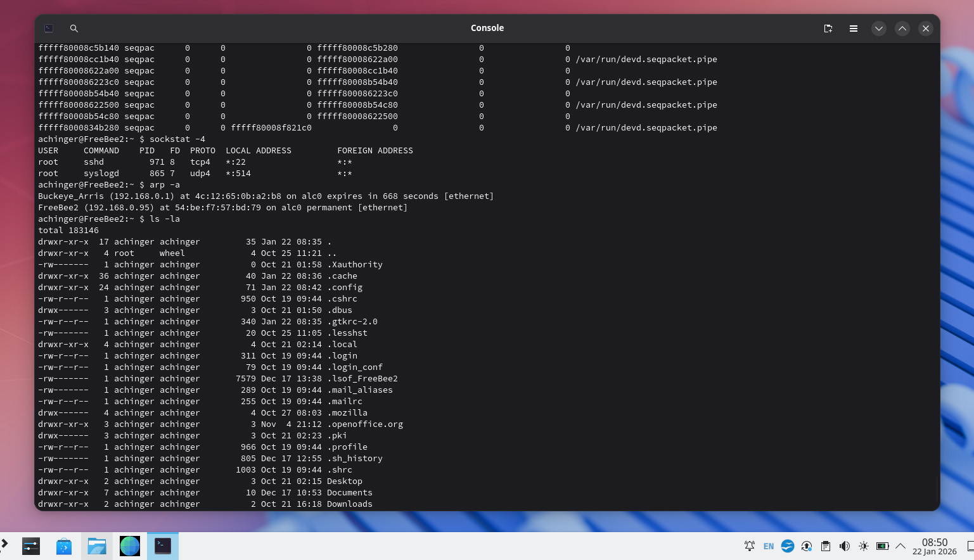Open the terminal search magnifier
The height and width of the screenshot is (560, 974).
pyautogui.click(x=74, y=29)
